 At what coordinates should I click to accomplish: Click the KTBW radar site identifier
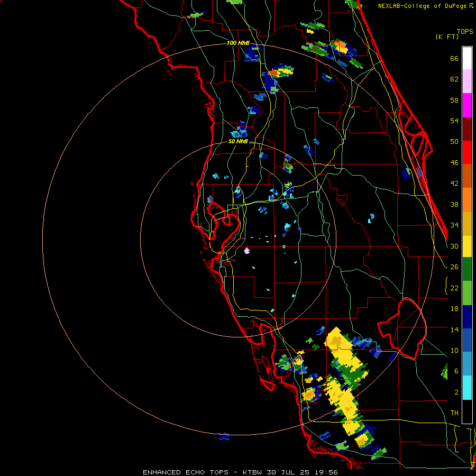click(252, 472)
